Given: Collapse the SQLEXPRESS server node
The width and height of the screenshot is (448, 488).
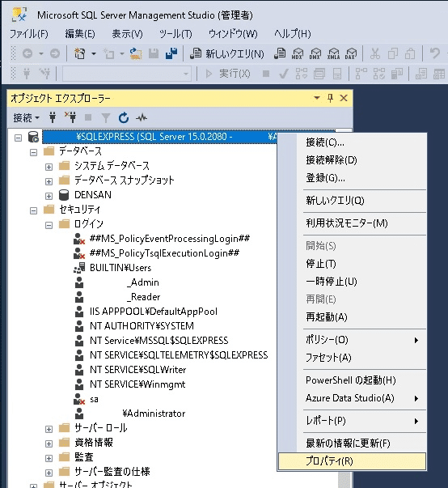Looking at the screenshot, I should pyautogui.click(x=19, y=138).
